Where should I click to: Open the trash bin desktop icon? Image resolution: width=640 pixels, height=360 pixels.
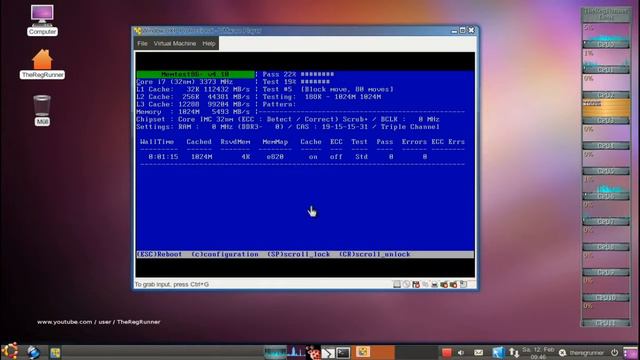tap(42, 110)
